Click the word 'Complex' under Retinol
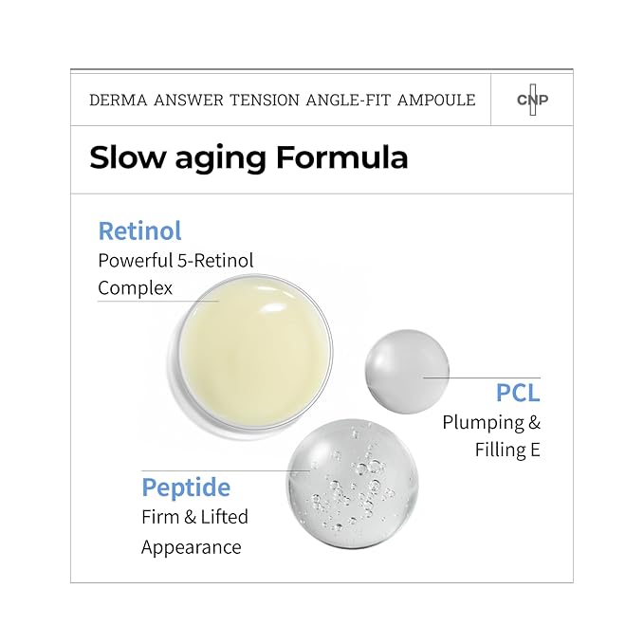 [x=136, y=287]
